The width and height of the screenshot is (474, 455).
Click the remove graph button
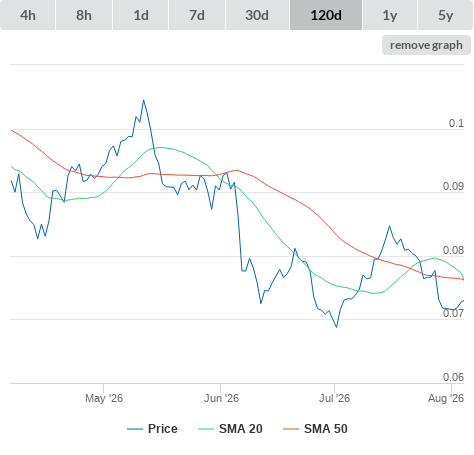426,45
